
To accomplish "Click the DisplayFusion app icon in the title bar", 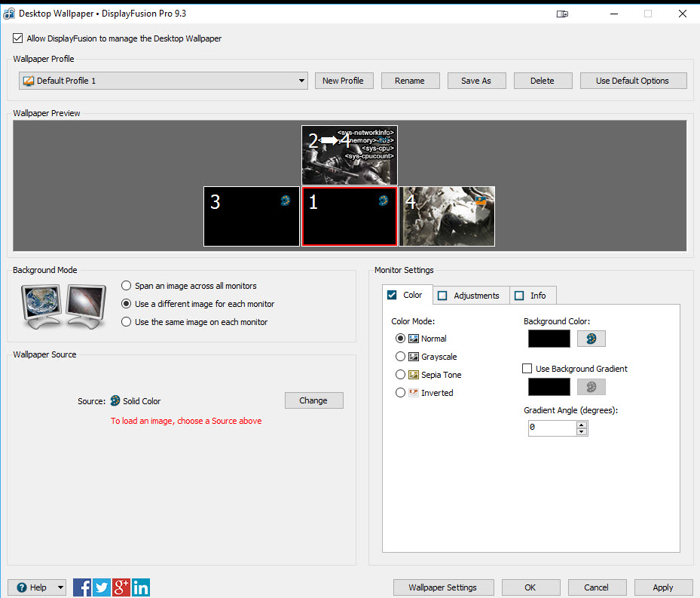I will click(x=9, y=14).
